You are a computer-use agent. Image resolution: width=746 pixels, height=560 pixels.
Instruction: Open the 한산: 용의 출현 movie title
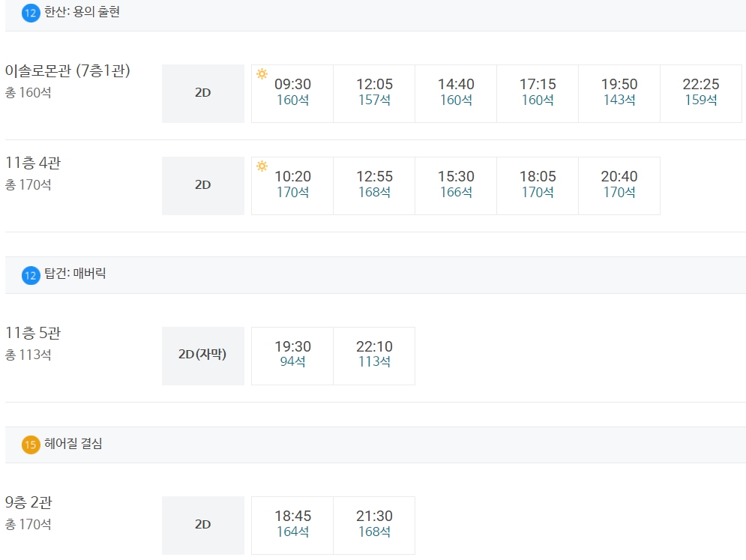pos(82,12)
